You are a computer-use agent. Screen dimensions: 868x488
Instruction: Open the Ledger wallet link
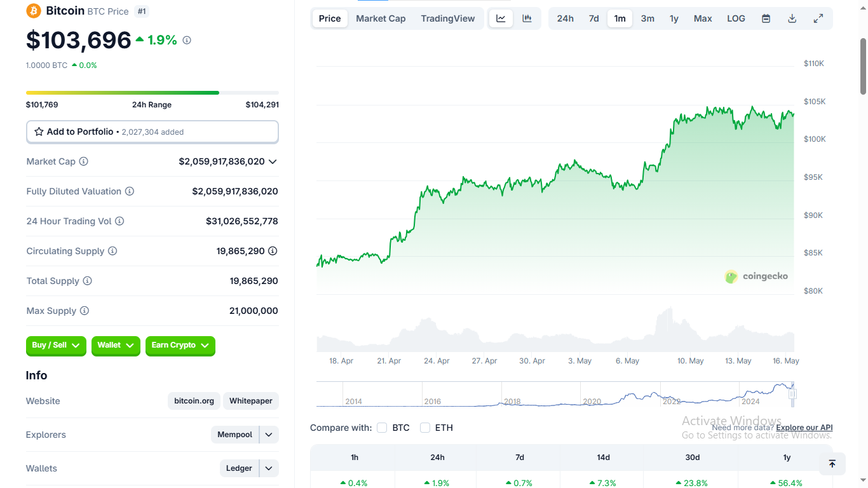click(240, 468)
